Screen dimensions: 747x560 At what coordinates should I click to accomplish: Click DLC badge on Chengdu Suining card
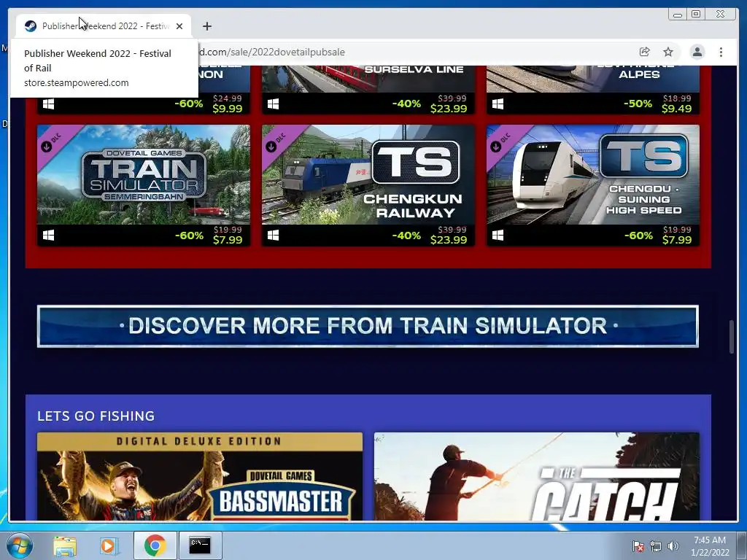pyautogui.click(x=500, y=142)
